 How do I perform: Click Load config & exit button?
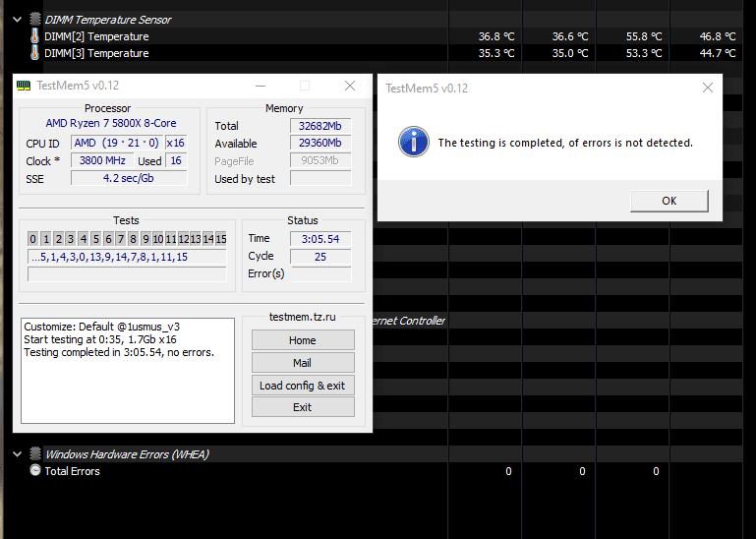point(303,386)
